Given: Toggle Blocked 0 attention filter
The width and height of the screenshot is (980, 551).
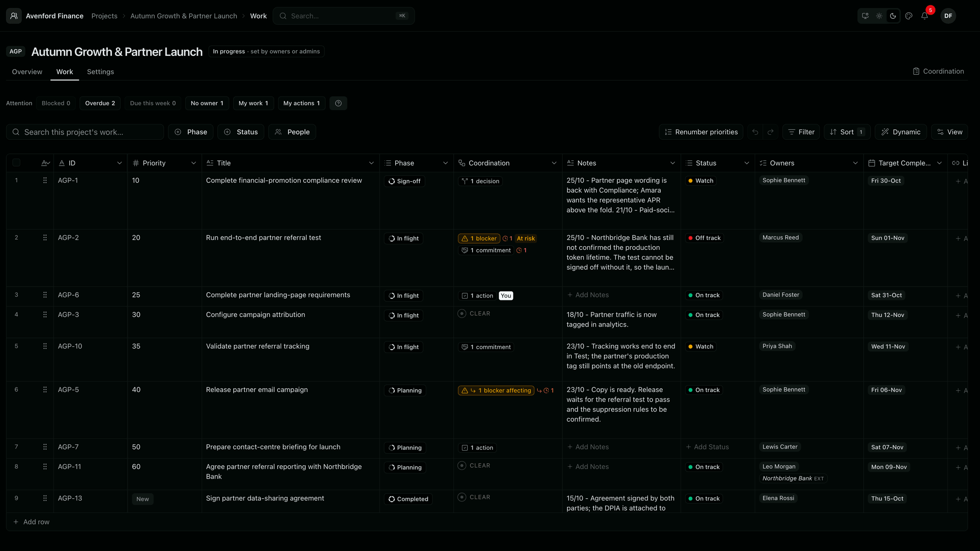Looking at the screenshot, I should coord(56,103).
